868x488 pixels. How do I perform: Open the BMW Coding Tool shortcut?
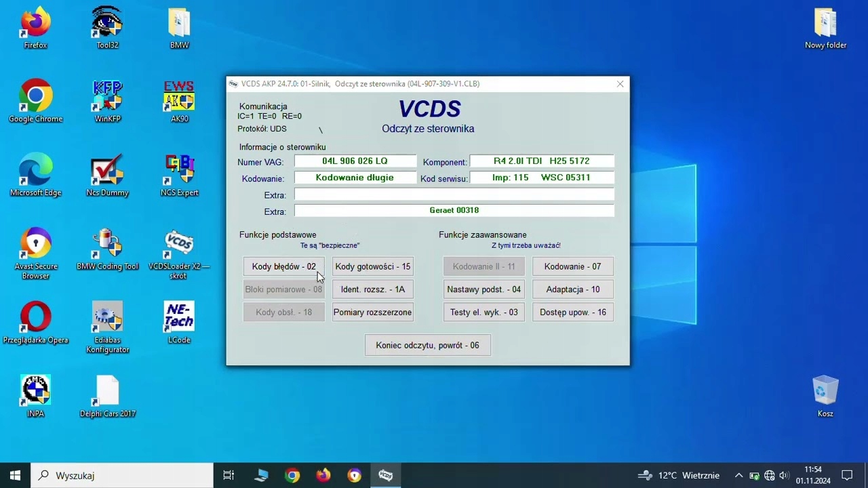(107, 245)
